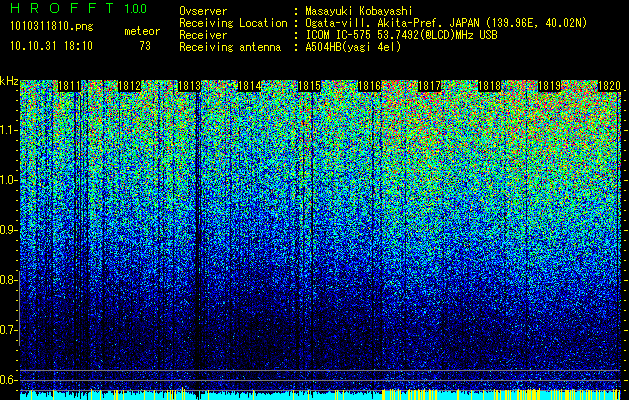Click the 0.7 frequency axis label

click(x=9, y=330)
